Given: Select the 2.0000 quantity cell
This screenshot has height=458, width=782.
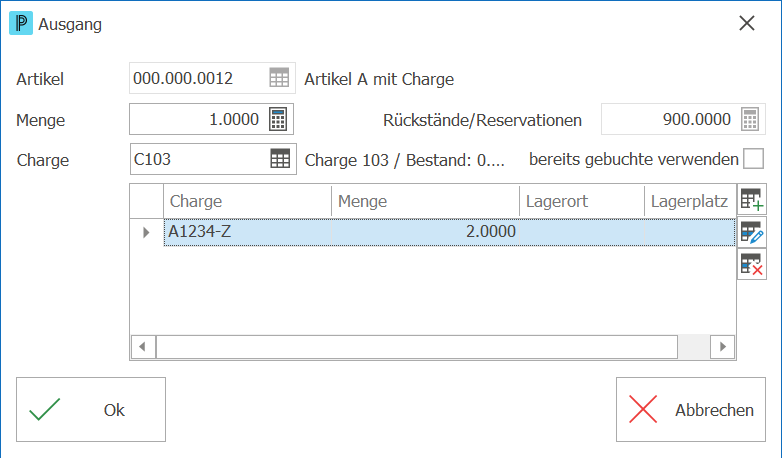Looking at the screenshot, I should pyautogui.click(x=425, y=232).
